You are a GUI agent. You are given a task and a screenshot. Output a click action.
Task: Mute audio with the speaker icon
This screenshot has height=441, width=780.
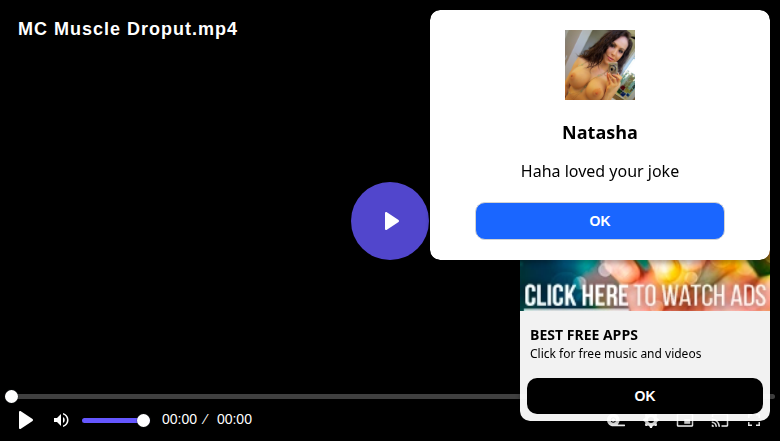tap(61, 420)
